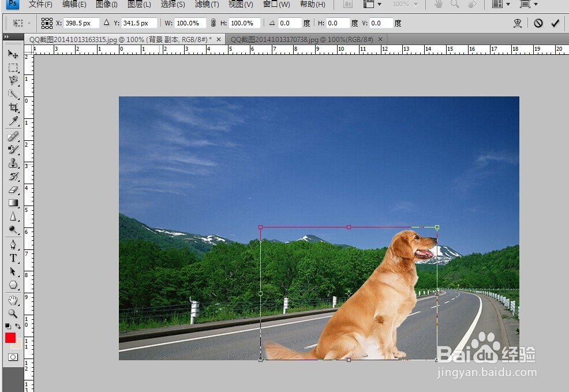Click the vertical skew V field
Image resolution: width=569 pixels, height=392 pixels.
pyautogui.click(x=381, y=23)
